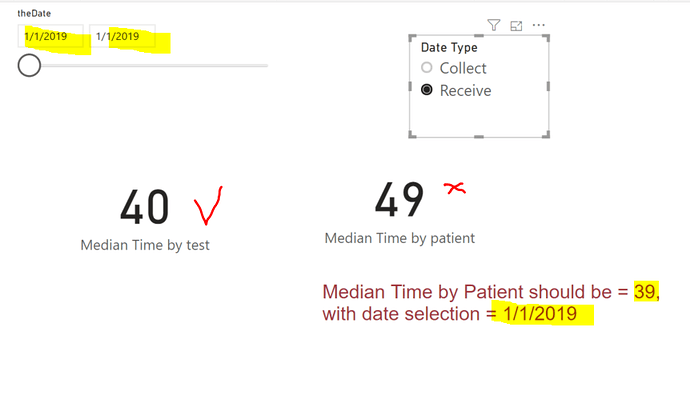Click the start date input field
Viewport: 690px width, 419px height.
(50, 36)
